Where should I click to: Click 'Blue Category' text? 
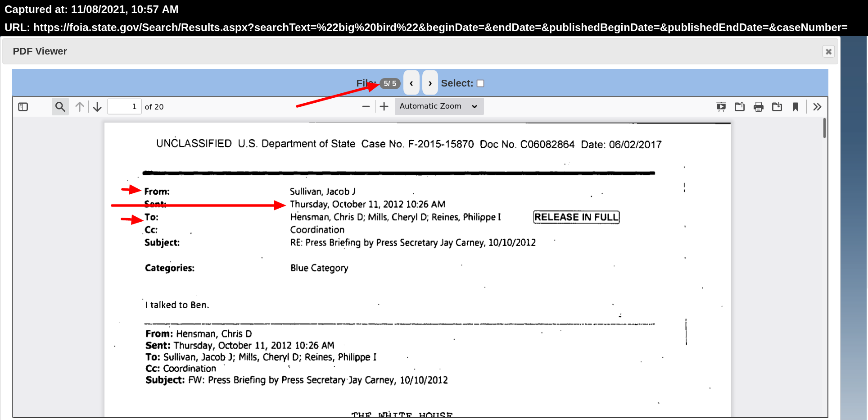319,268
